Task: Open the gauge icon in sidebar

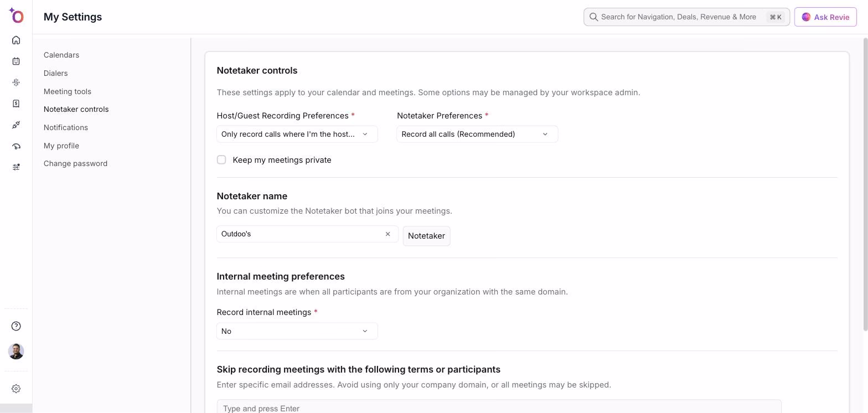Action: click(16, 146)
